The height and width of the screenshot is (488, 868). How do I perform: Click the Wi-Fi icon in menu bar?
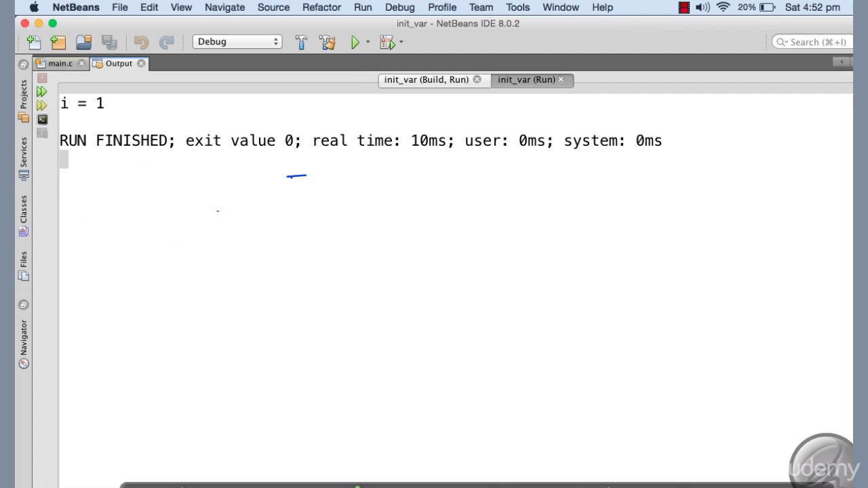[x=724, y=7]
